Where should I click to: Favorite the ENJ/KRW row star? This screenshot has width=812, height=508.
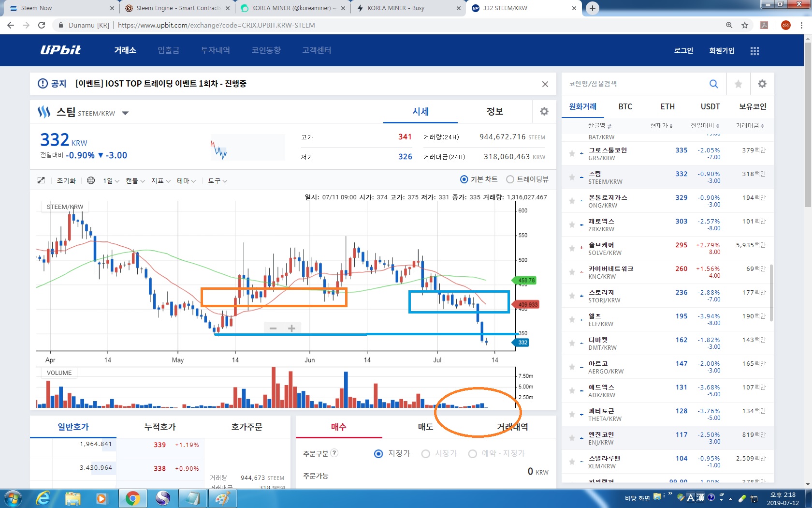(572, 438)
